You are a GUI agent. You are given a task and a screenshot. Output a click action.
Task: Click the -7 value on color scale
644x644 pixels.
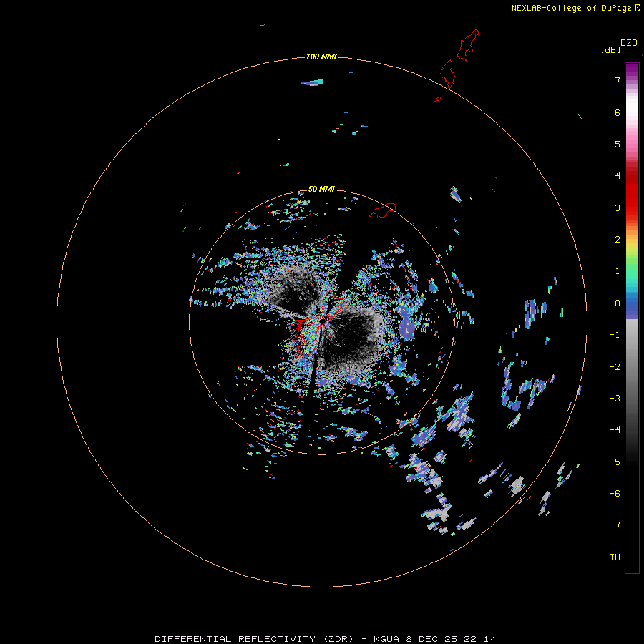pos(615,525)
